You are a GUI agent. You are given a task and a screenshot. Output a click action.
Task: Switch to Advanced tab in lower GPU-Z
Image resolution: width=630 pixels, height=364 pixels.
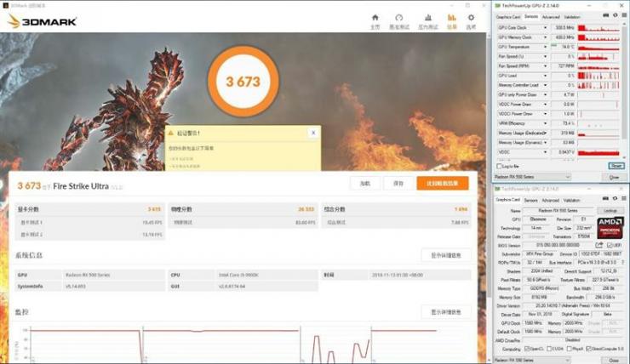tap(551, 200)
